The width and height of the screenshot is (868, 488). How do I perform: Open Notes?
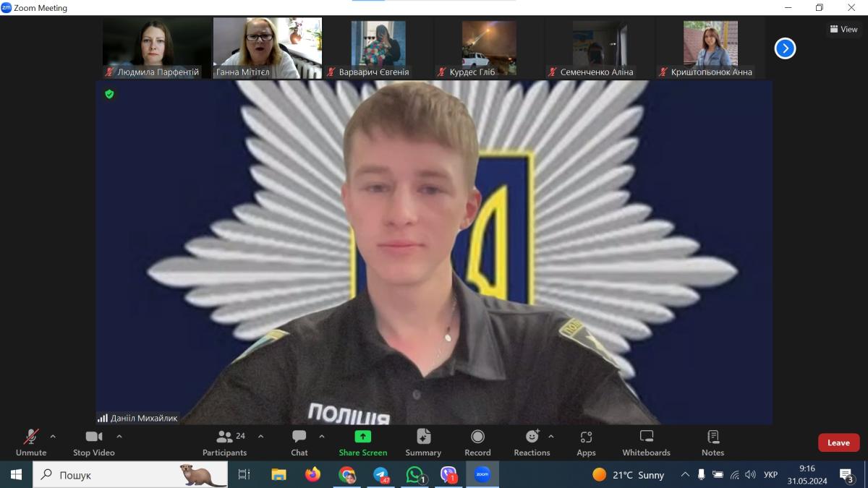point(712,442)
